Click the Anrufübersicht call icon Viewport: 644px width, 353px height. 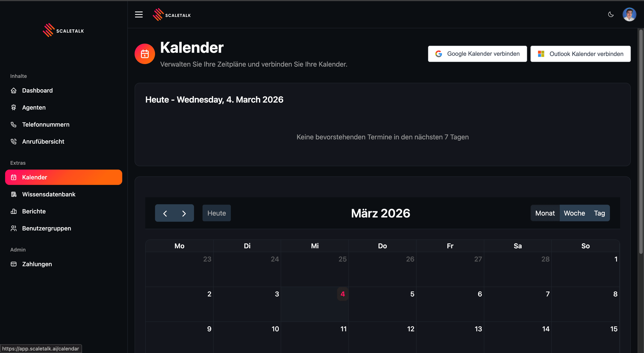click(x=14, y=141)
